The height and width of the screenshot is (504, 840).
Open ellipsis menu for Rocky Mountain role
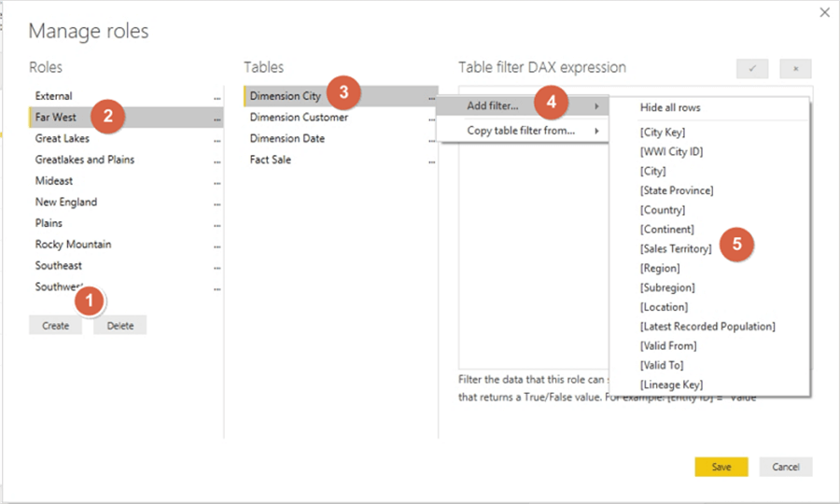click(x=217, y=245)
